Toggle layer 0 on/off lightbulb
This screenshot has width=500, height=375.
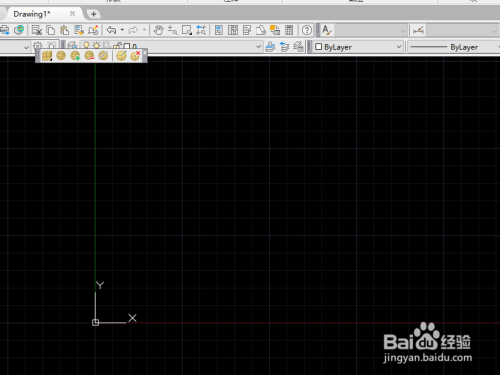click(x=86, y=45)
